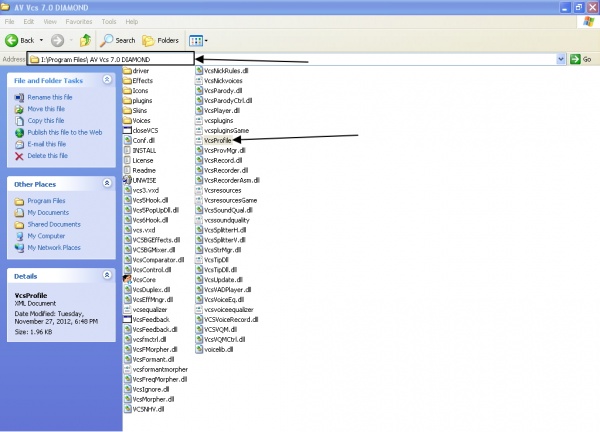Select the License file name
This screenshot has width=600, height=432.
[x=143, y=160]
